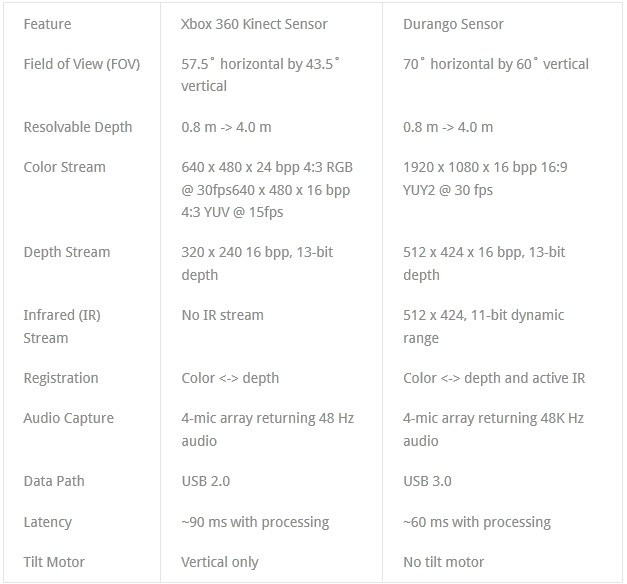Viewport: 627px width, 584px height.
Task: Select the "Resolvable Depth" row label
Action: [78, 127]
